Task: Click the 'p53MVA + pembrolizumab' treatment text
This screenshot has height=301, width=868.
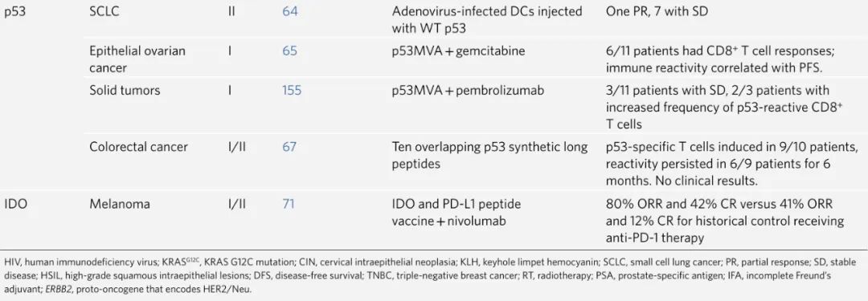Action: [468, 90]
